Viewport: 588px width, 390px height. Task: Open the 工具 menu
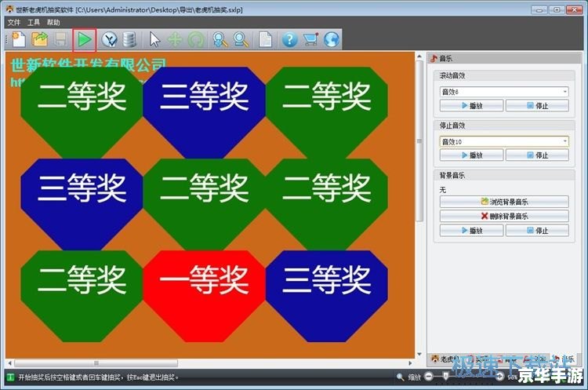point(34,22)
